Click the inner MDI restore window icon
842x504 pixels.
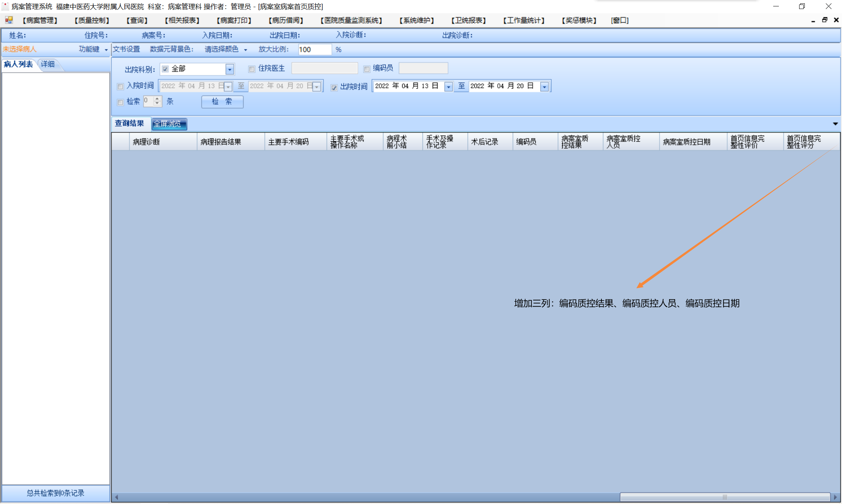click(825, 20)
